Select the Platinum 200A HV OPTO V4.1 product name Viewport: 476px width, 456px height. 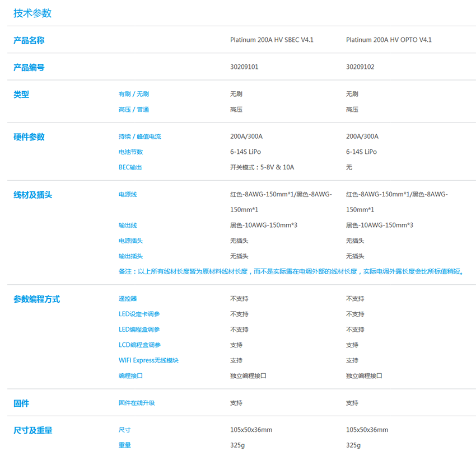tap(389, 40)
